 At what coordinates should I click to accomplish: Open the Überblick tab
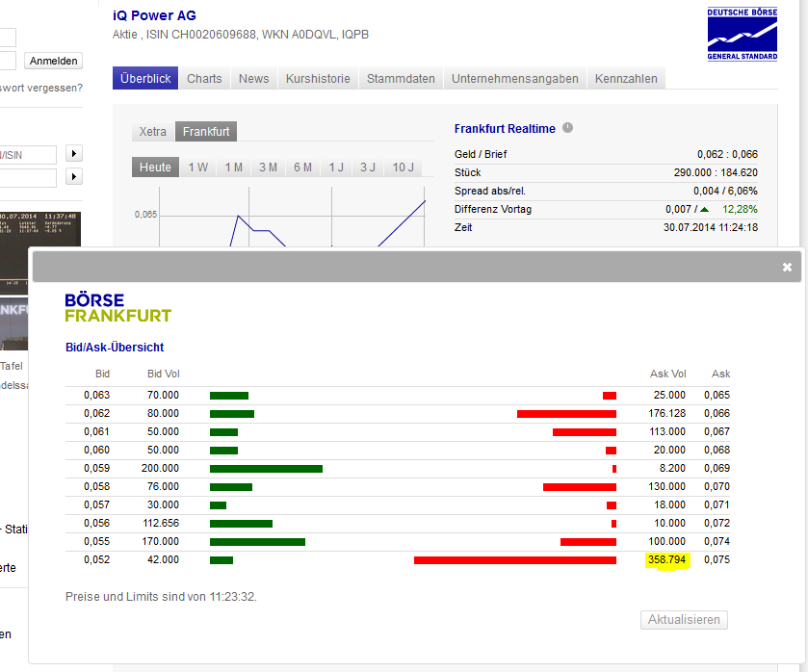[x=145, y=78]
